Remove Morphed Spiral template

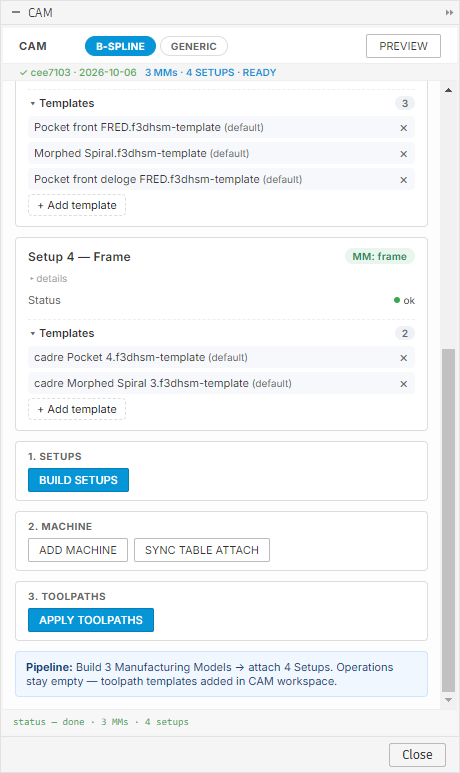click(403, 154)
